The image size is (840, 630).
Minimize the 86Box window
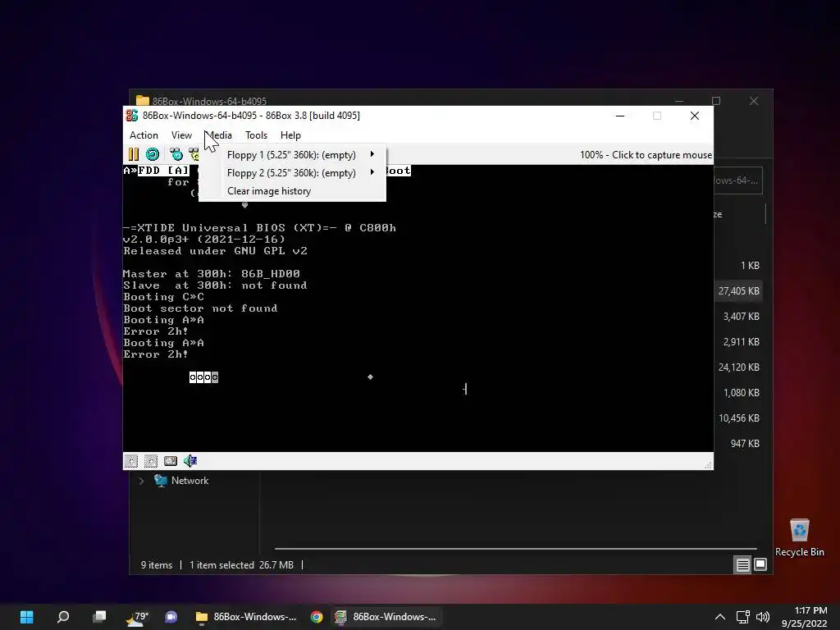(620, 116)
